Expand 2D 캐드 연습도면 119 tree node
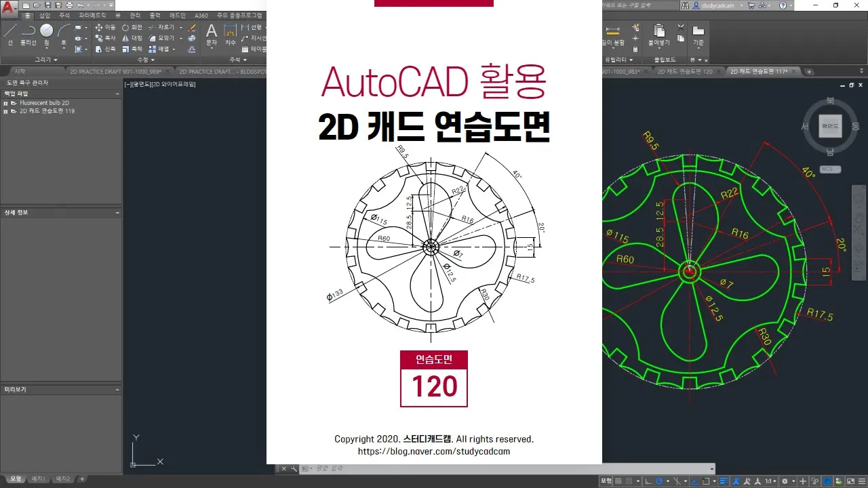The width and height of the screenshot is (868, 488). [x=5, y=110]
